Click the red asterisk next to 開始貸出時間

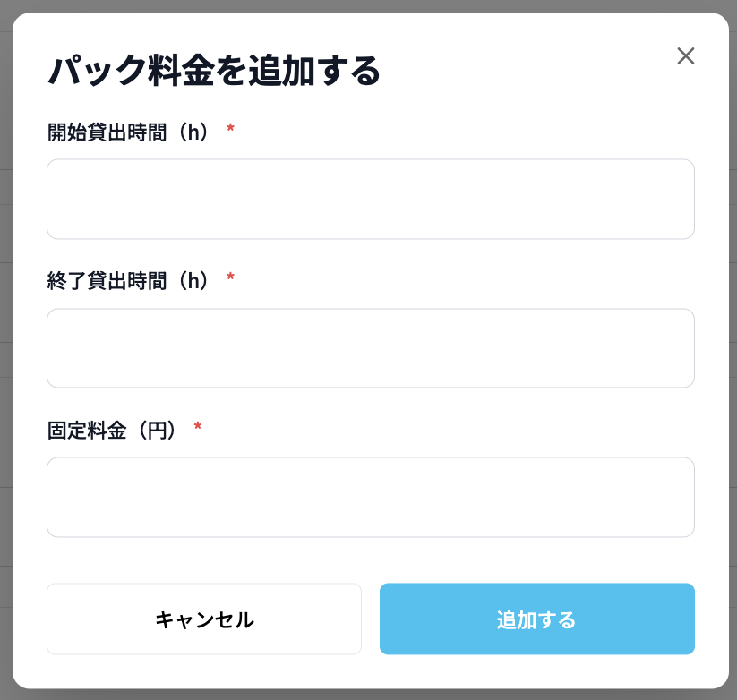click(x=230, y=129)
